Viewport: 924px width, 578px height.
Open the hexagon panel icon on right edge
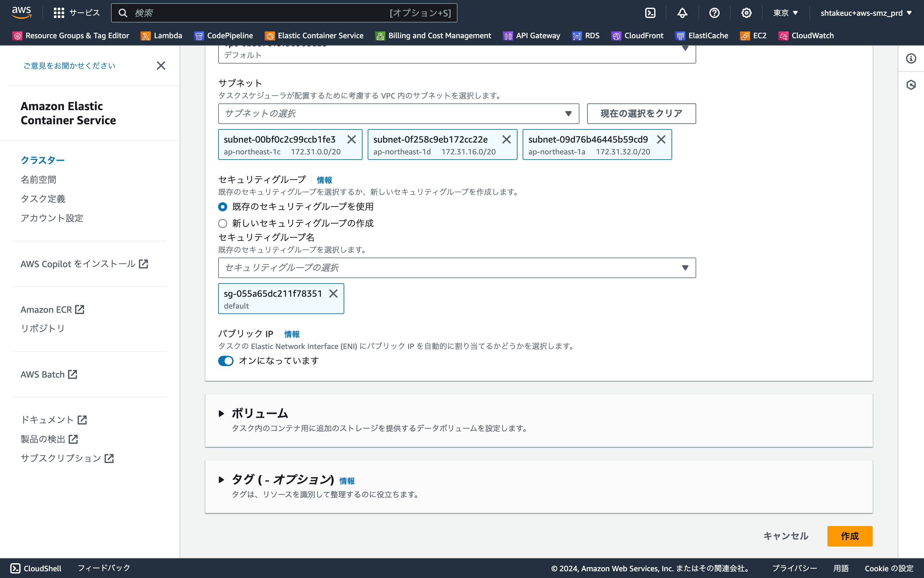pyautogui.click(x=911, y=84)
